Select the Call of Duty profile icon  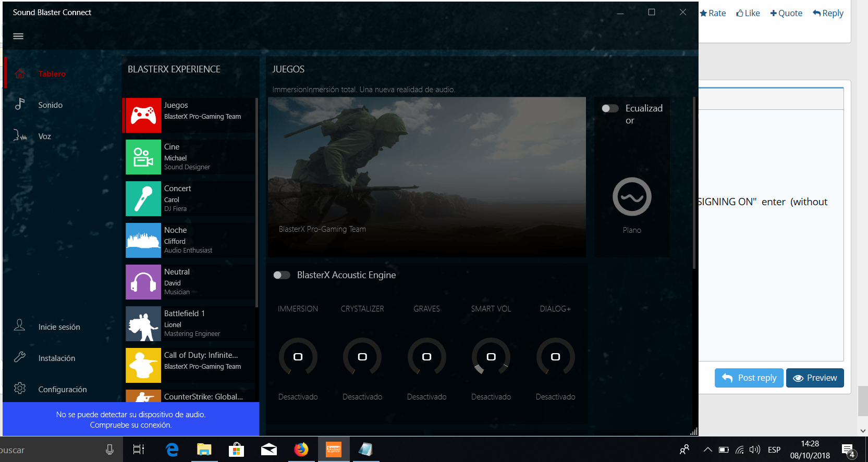(143, 365)
